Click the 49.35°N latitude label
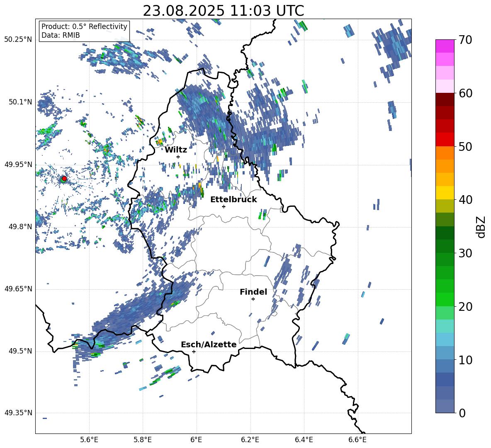This screenshot has height=448, width=491. [x=18, y=413]
